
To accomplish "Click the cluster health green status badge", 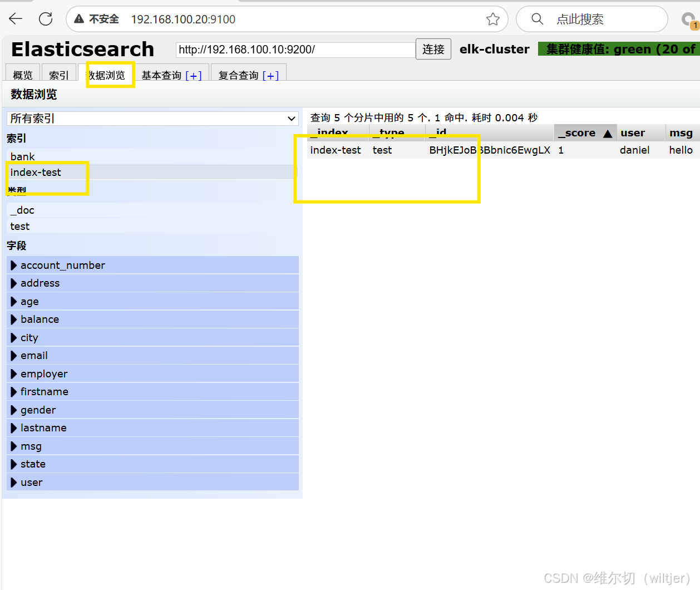I will click(619, 49).
